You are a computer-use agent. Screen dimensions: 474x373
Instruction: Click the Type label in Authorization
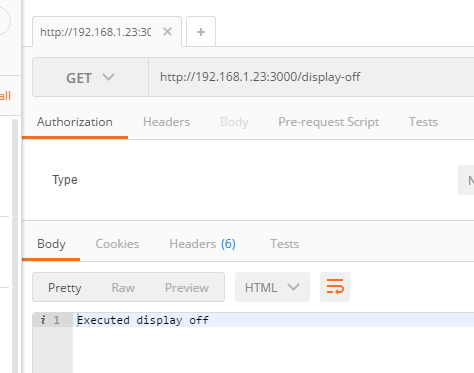(x=65, y=180)
